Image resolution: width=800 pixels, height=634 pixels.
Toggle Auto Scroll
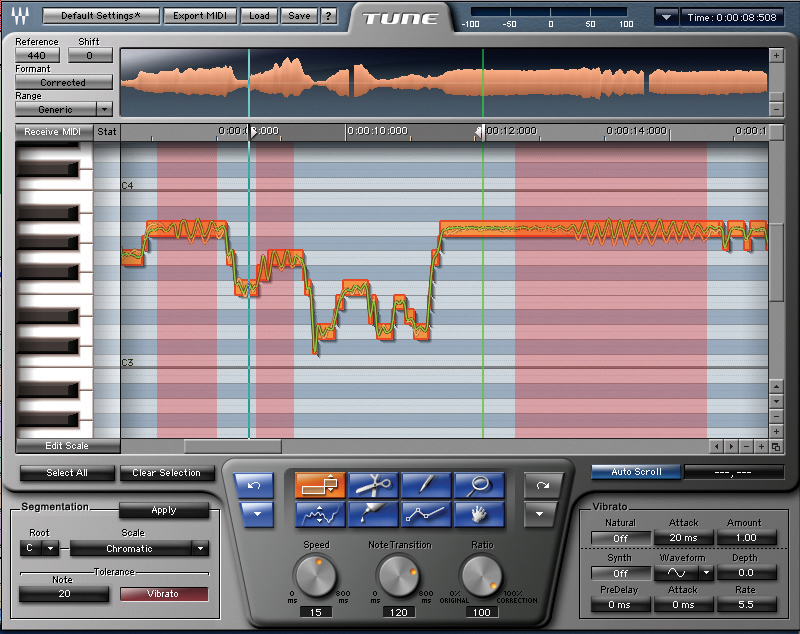point(635,472)
